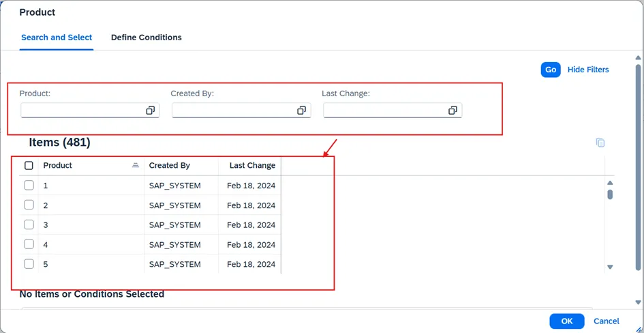Open value help icon in Created By filter

point(302,111)
